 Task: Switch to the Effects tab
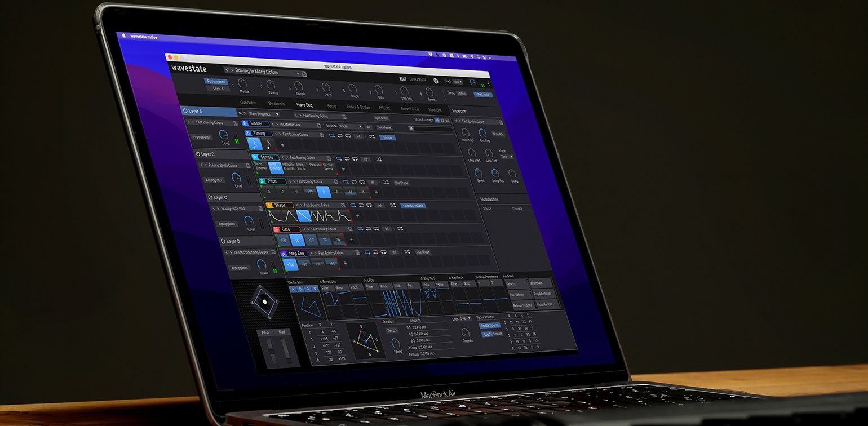coord(384,108)
